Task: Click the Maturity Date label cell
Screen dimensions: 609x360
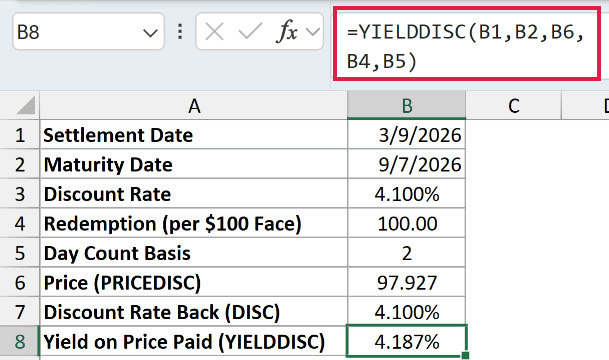Action: tap(194, 165)
